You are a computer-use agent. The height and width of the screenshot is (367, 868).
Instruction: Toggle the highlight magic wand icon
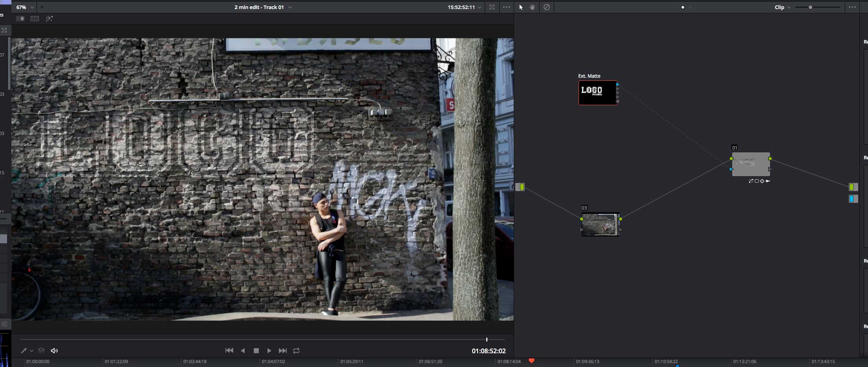tap(49, 18)
